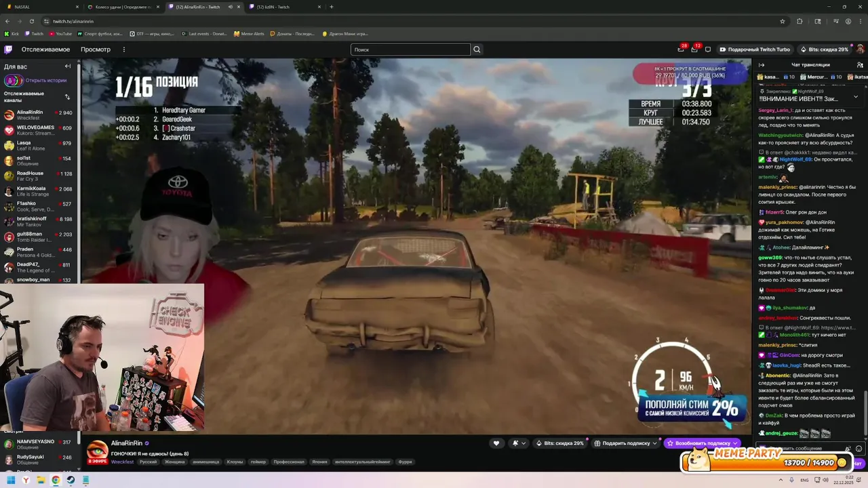The width and height of the screenshot is (868, 488).
Task: Open the Meme Alerts bookmark
Action: (x=249, y=33)
